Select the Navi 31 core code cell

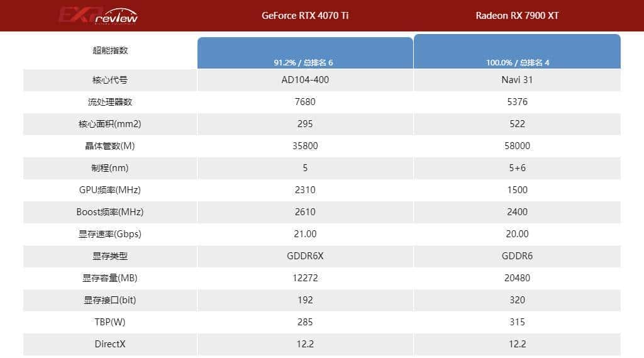[x=517, y=80]
